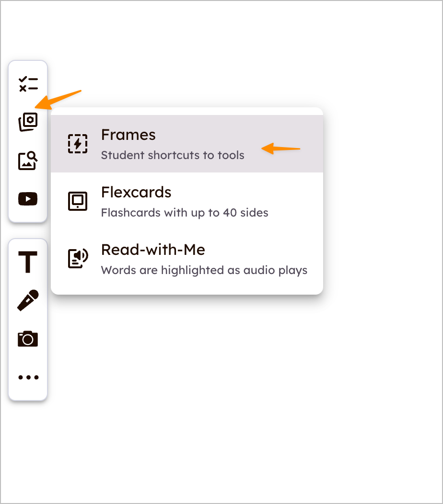Click the dashed lightning Frames icon
This screenshot has height=504, width=443.
[78, 144]
